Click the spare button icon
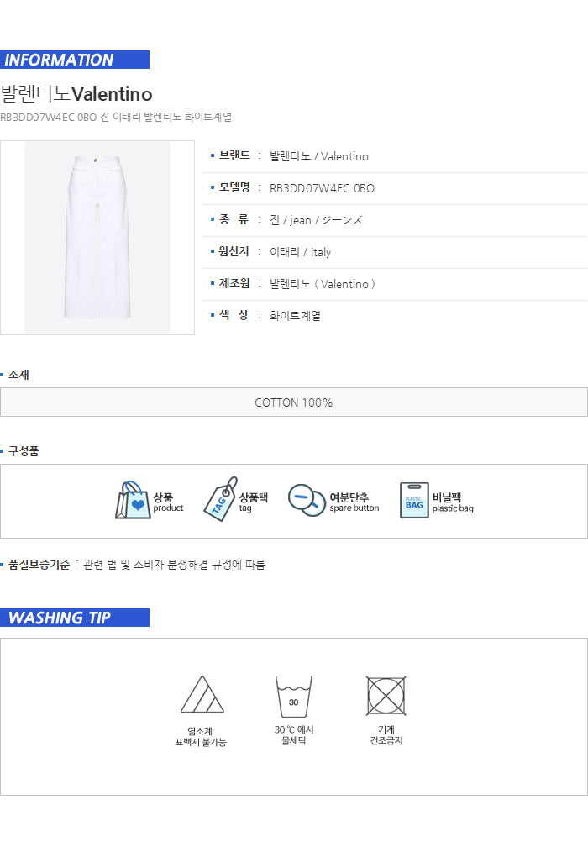 (307, 500)
